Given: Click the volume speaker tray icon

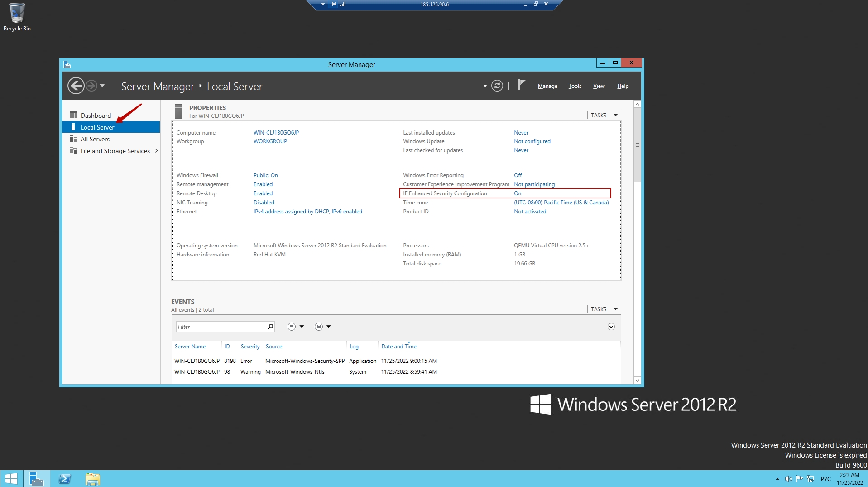Looking at the screenshot, I should click(x=788, y=479).
